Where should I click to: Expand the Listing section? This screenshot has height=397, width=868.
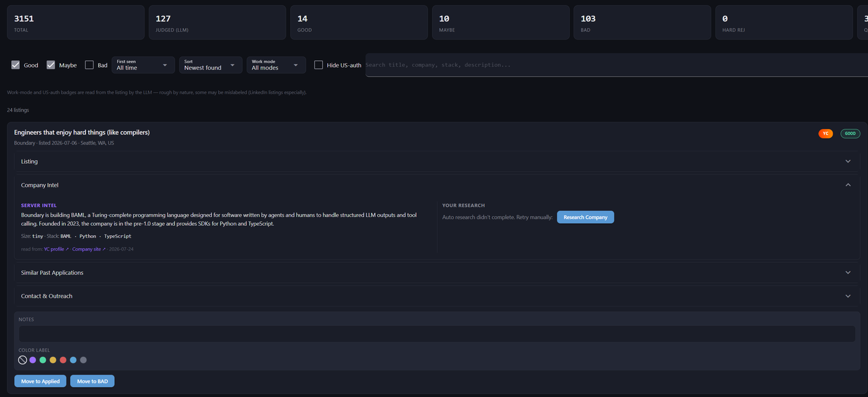tap(436, 161)
